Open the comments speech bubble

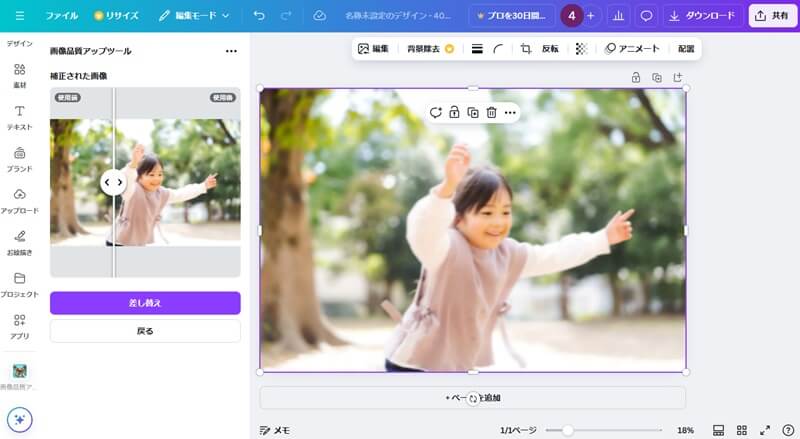point(646,16)
